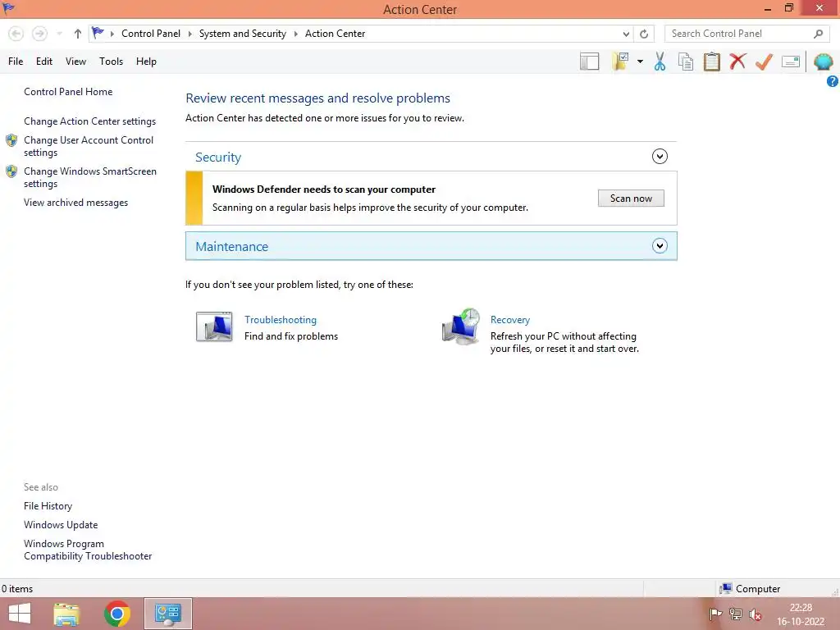
Task: Expand arrow after System and Security breadcrumb
Action: 295,34
